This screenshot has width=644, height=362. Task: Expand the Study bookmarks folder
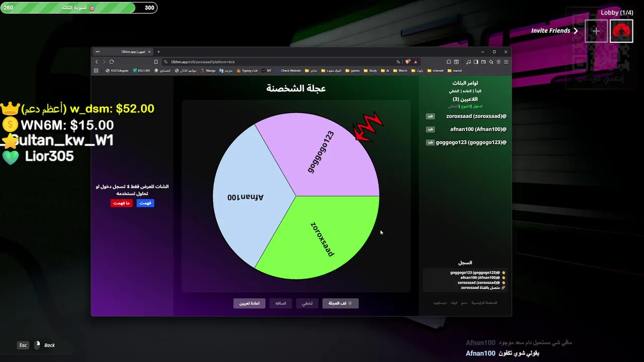click(370, 70)
